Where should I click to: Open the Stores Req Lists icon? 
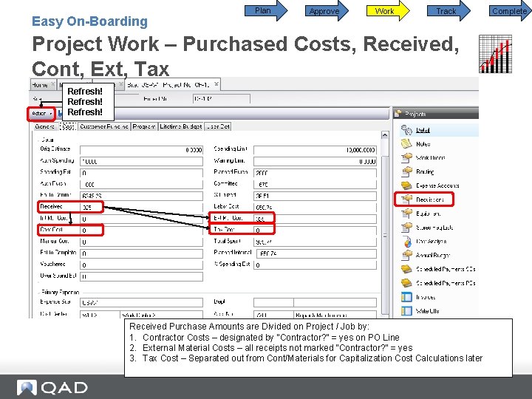406,228
